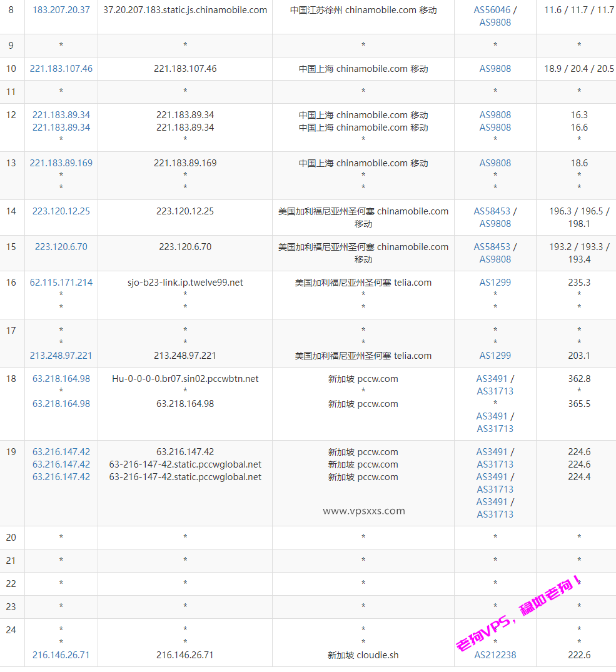Screen dimensions: 616x672
Task: Click hostname cell 221.183.89.169 in hop 13
Action: click(185, 163)
